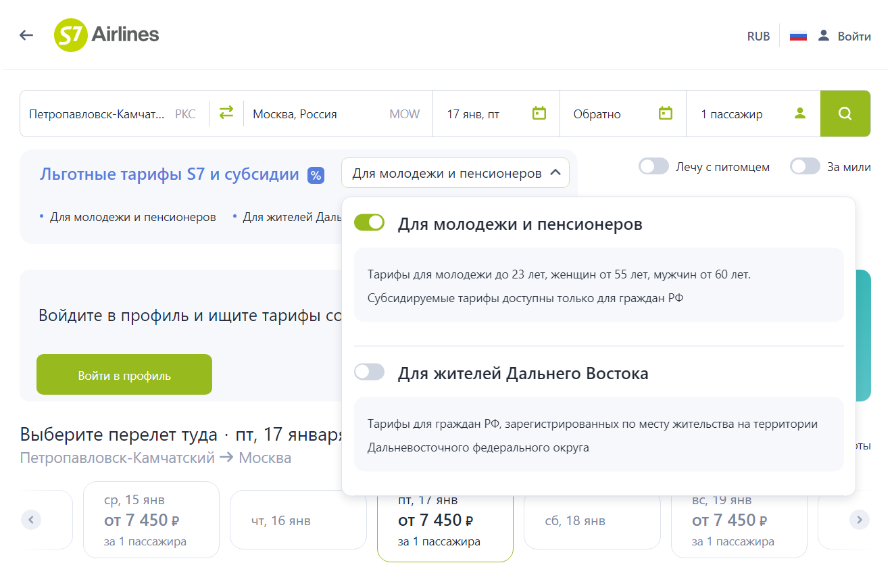
Task: Collapse the Для молодежи и пенсионеров dropdown
Action: tap(455, 173)
